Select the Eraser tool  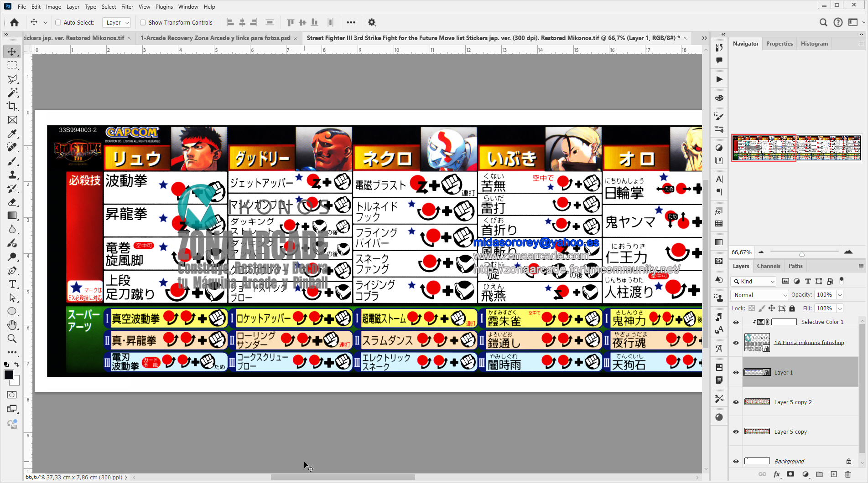pyautogui.click(x=12, y=202)
